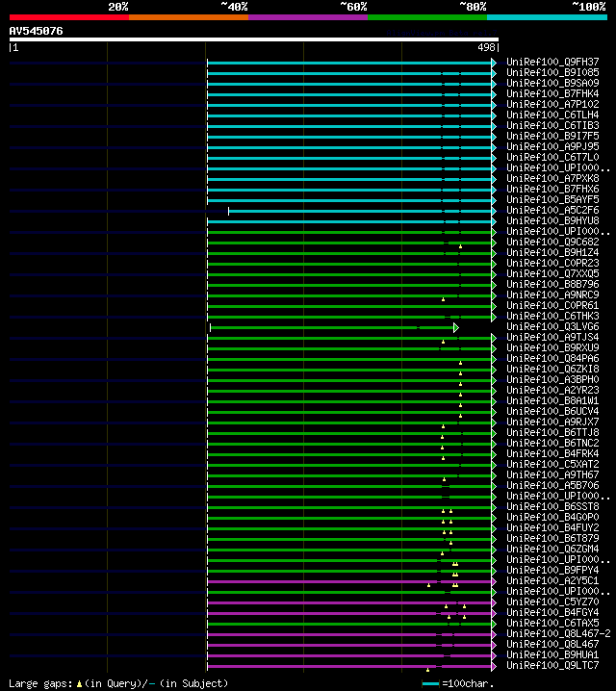The width and height of the screenshot is (616, 691).
Task: Choose the UniRef100_A7P102 label
Action: tap(552, 104)
